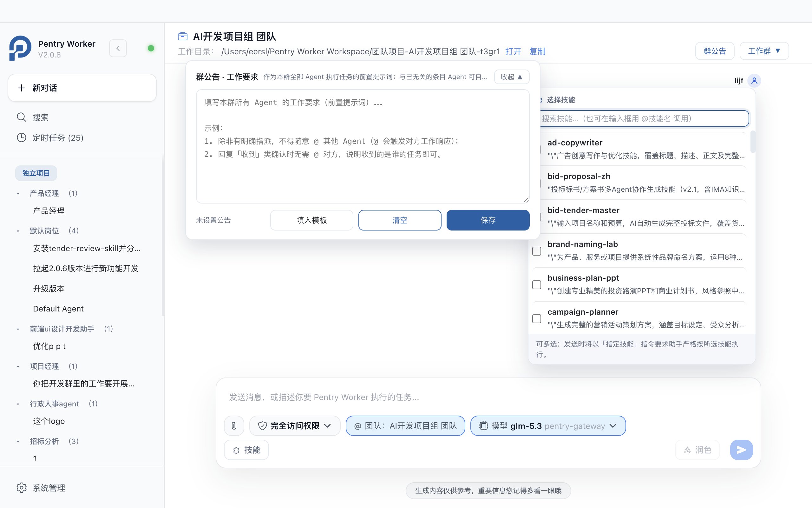Open the 完全访问权限 permission dropdown
The height and width of the screenshot is (508, 812).
(295, 426)
